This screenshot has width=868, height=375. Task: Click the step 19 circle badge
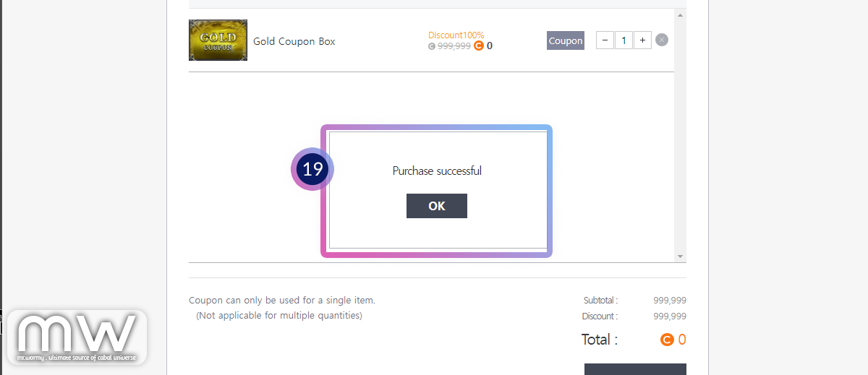312,169
